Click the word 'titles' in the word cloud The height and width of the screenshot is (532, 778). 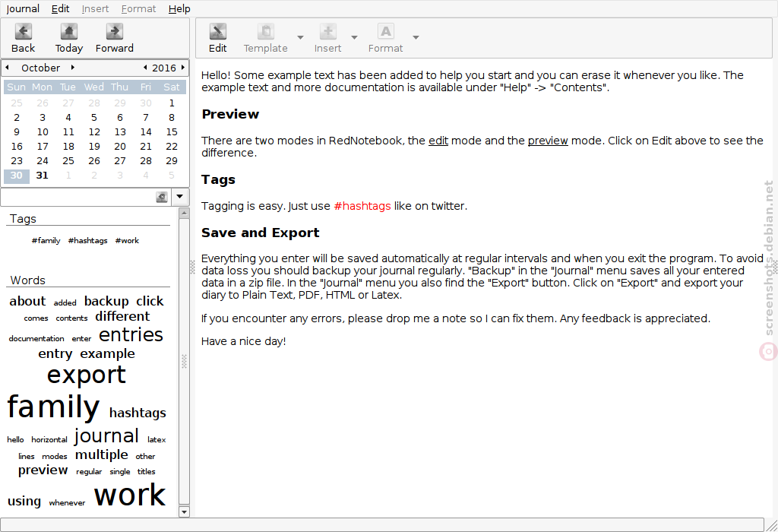(x=147, y=471)
